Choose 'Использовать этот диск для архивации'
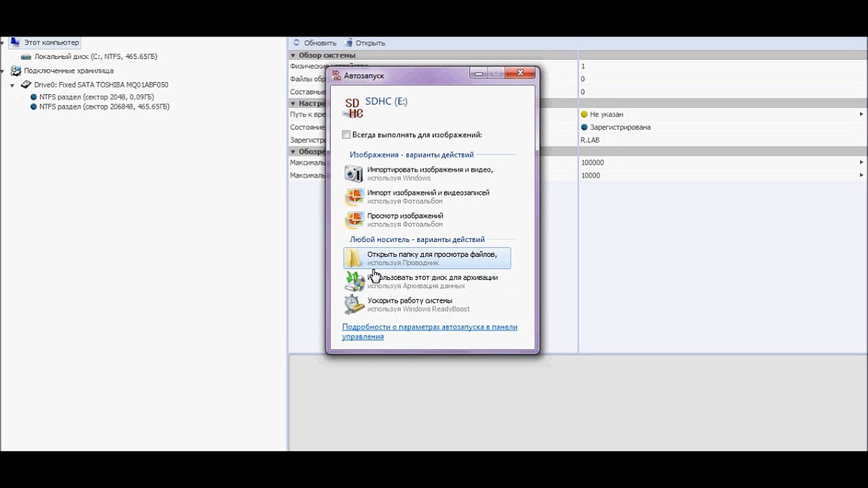Viewport: 868px width, 488px height. (427, 281)
